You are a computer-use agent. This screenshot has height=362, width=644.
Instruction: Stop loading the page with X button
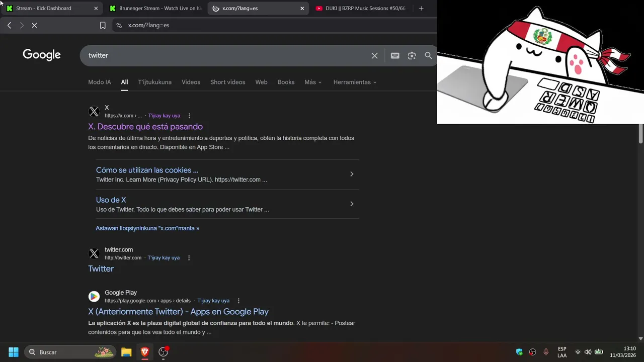pyautogui.click(x=34, y=25)
